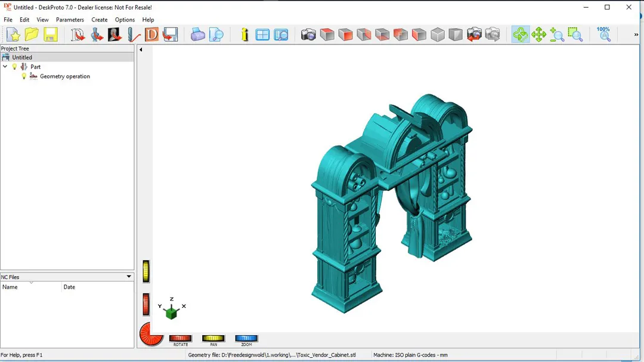Screen dimensions: 644x362
Task: Click the Name column header
Action: (x=10, y=287)
